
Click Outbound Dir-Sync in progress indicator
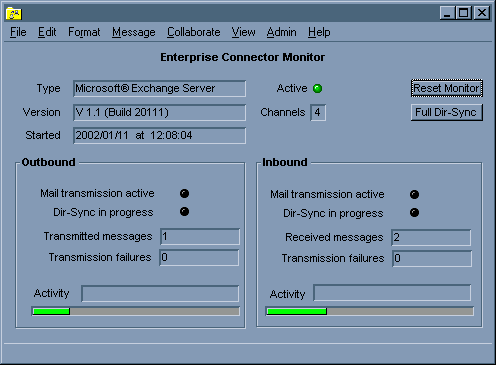point(184,212)
